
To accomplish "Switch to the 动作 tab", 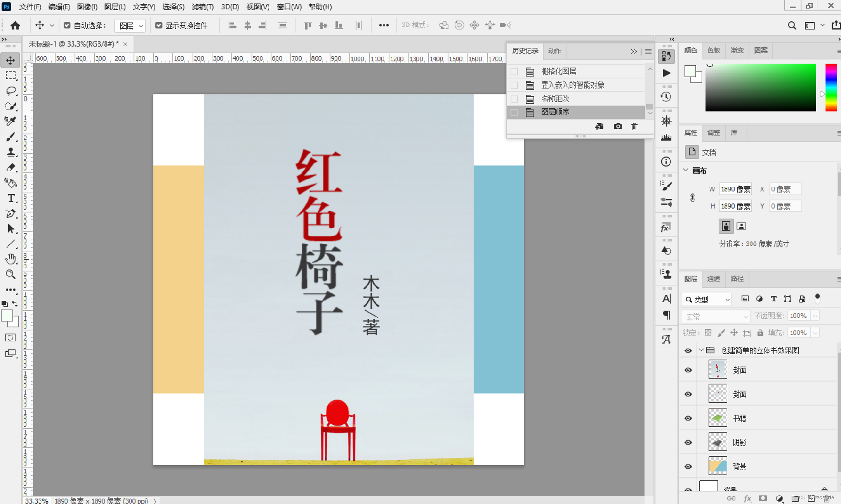I will [x=555, y=51].
